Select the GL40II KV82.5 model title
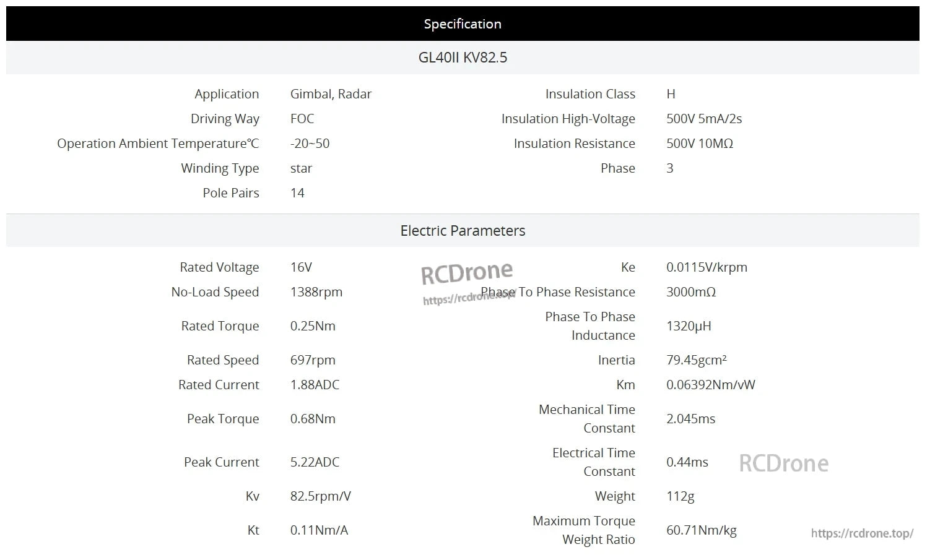The width and height of the screenshot is (935, 560). pyautogui.click(x=463, y=58)
